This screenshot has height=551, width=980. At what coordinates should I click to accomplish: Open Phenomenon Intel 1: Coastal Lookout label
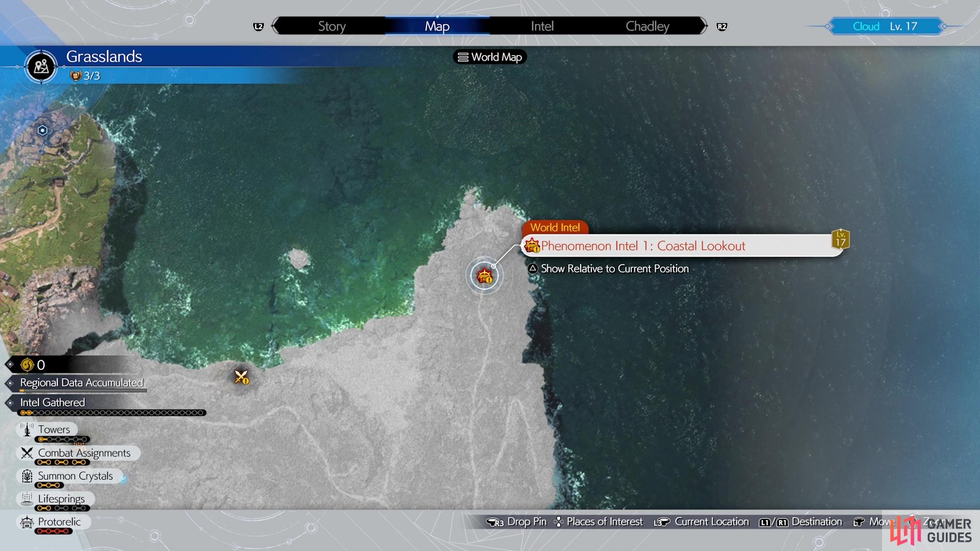(681, 246)
